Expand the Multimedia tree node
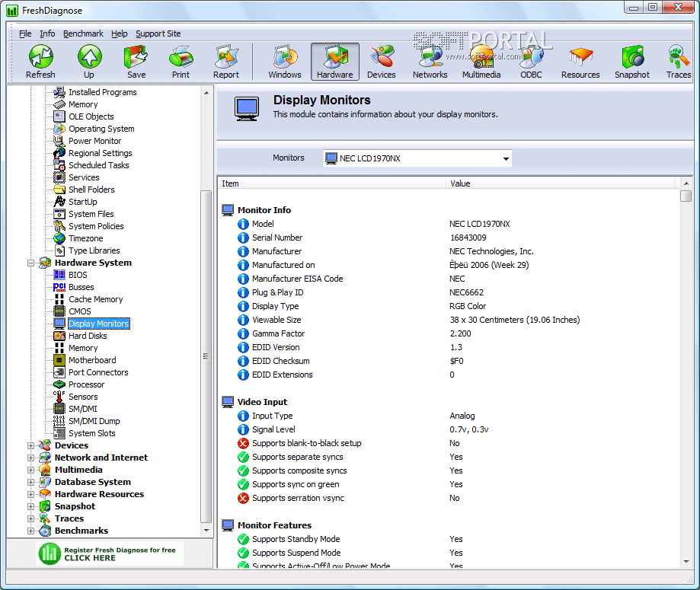700x590 pixels. [x=30, y=470]
